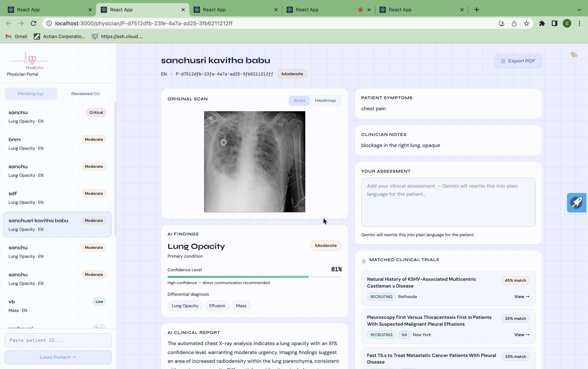View the KSHV Castleman trial

[521, 296]
